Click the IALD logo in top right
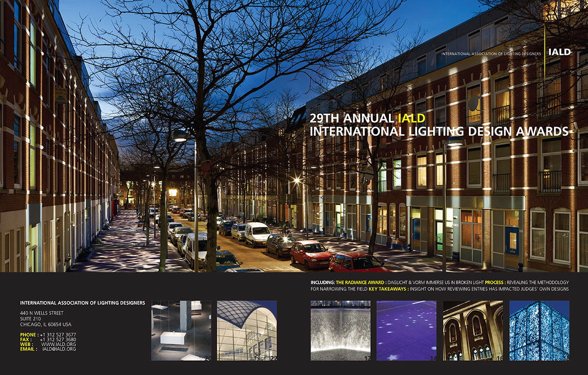Image resolution: width=588 pixels, height=375 pixels. pyautogui.click(x=560, y=52)
